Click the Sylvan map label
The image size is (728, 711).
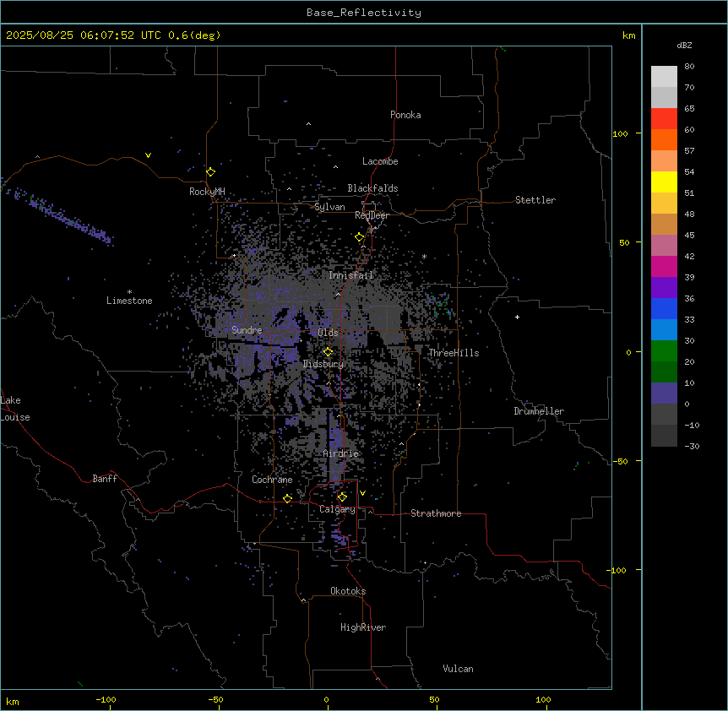[329, 207]
